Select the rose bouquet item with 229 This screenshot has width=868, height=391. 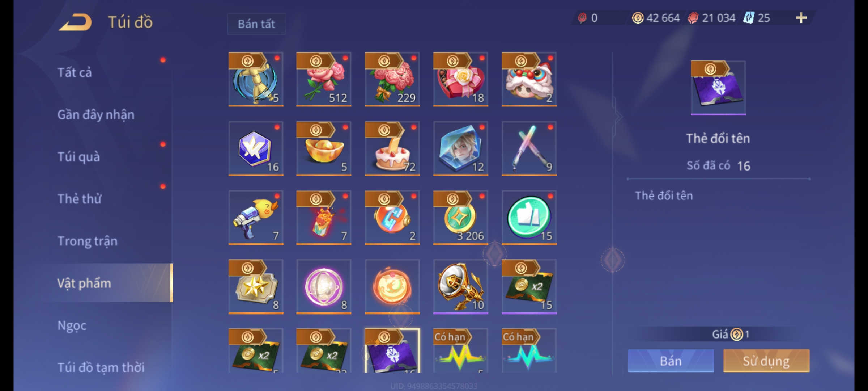pos(392,79)
